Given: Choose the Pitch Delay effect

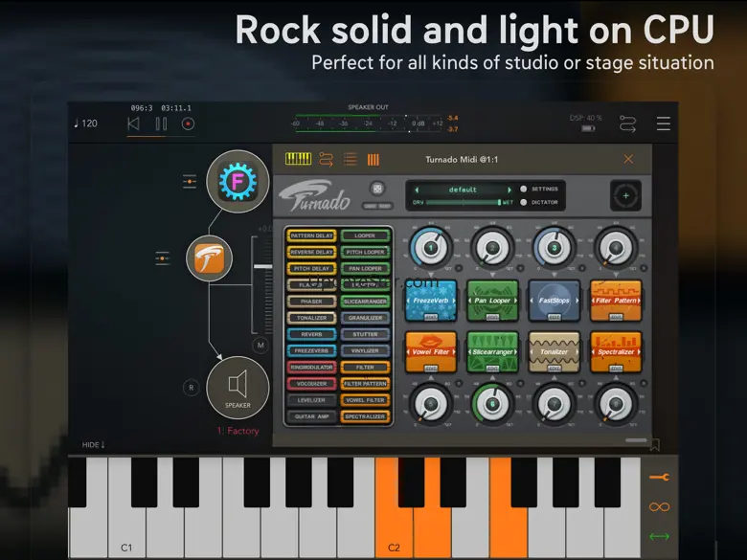Looking at the screenshot, I should (311, 269).
